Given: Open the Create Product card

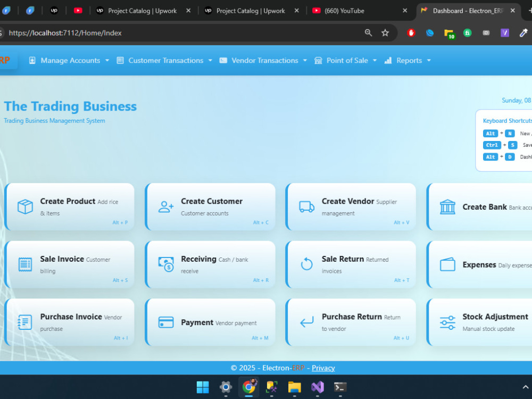Looking at the screenshot, I should point(70,206).
